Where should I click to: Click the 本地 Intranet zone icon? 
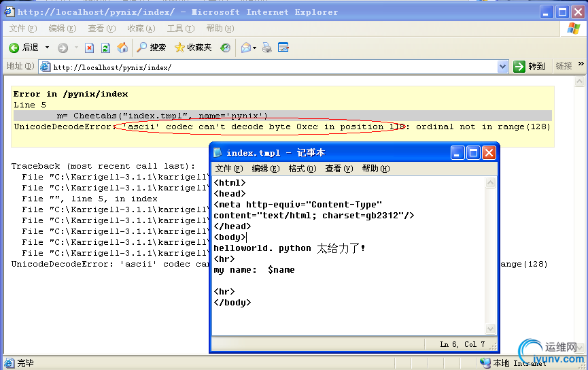click(x=485, y=363)
